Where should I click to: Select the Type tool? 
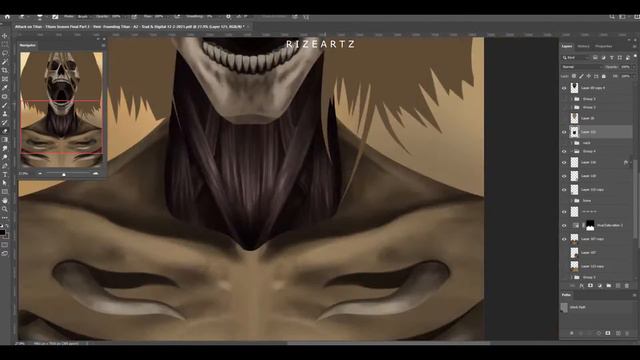pyautogui.click(x=4, y=174)
